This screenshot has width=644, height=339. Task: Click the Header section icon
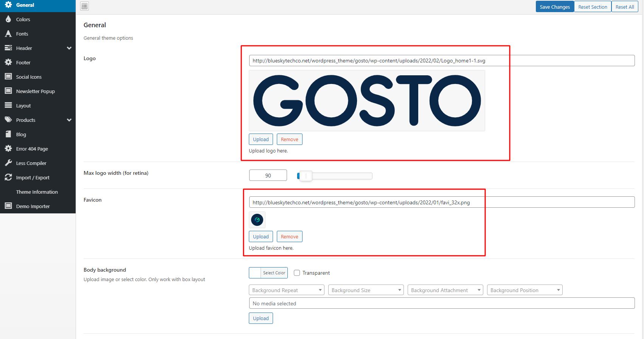click(x=8, y=48)
